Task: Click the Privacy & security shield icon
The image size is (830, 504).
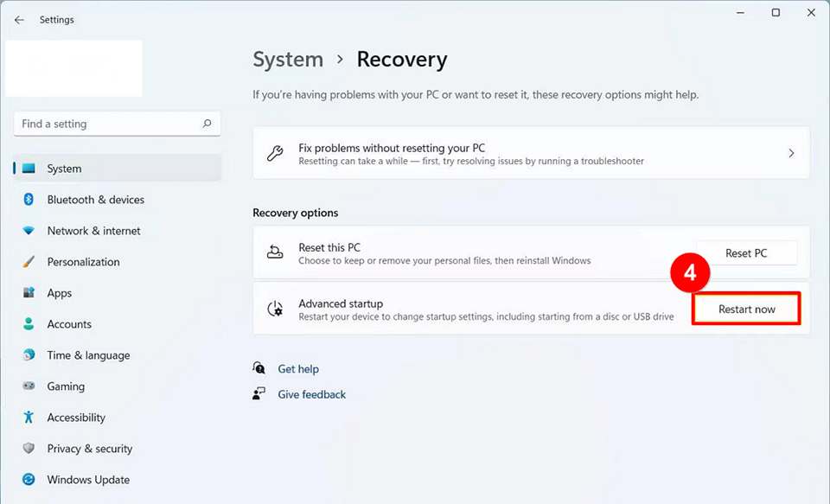Action: tap(29, 449)
